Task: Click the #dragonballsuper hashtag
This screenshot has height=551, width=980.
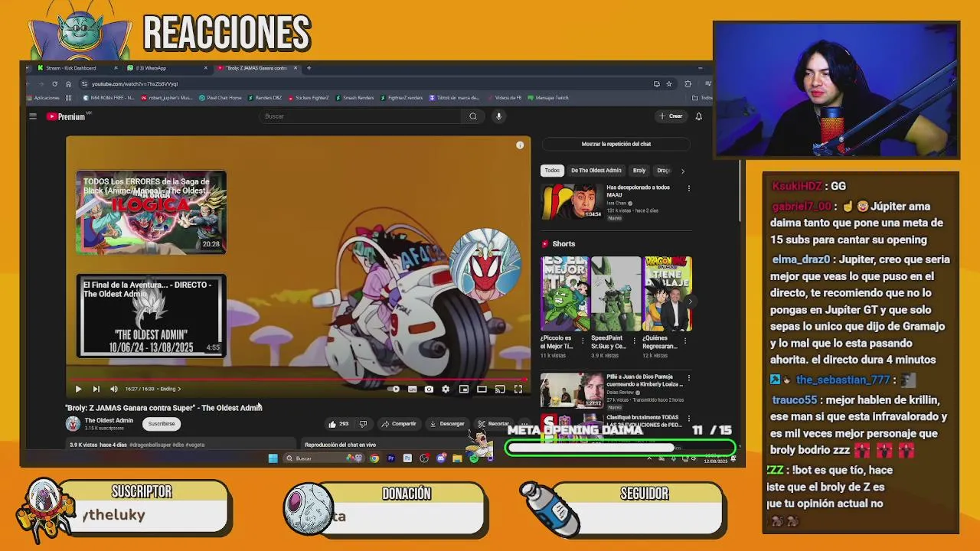Action: pyautogui.click(x=150, y=445)
